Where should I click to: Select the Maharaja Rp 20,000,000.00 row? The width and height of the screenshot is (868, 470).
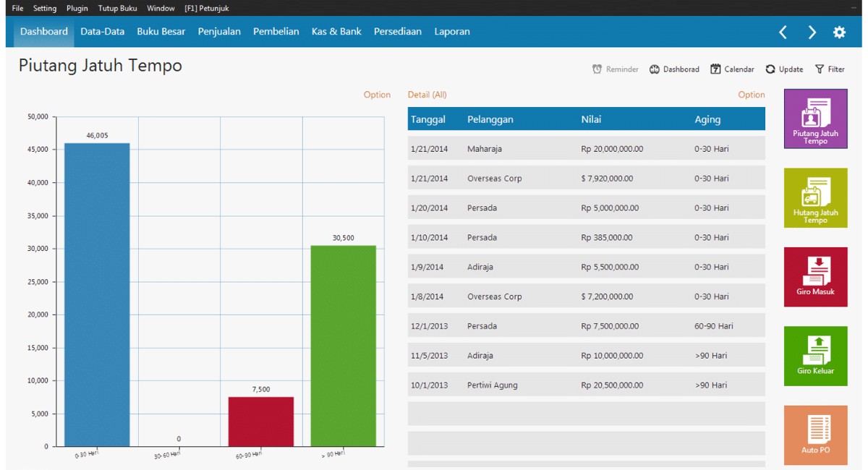point(586,149)
